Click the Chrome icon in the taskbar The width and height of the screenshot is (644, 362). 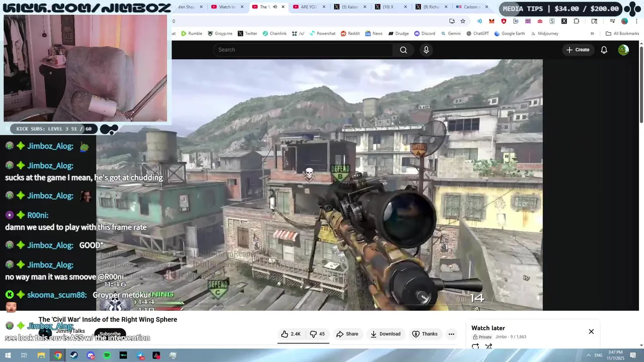pyautogui.click(x=58, y=355)
